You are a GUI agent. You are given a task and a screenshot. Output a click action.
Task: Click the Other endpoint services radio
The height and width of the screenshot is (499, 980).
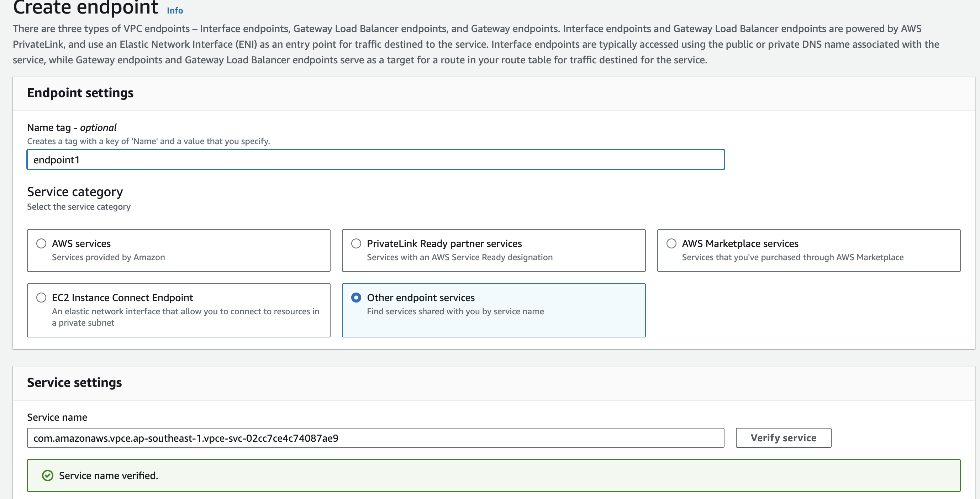[x=356, y=297]
